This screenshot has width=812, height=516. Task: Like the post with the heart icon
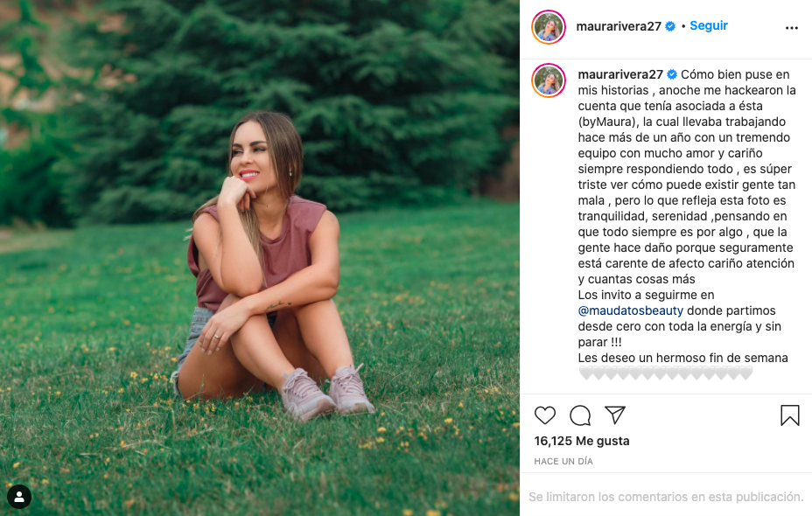click(545, 415)
